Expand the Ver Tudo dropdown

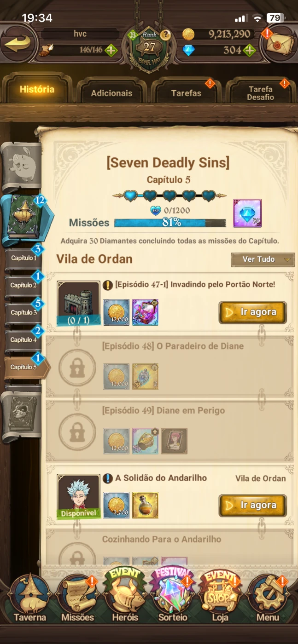coord(263,259)
